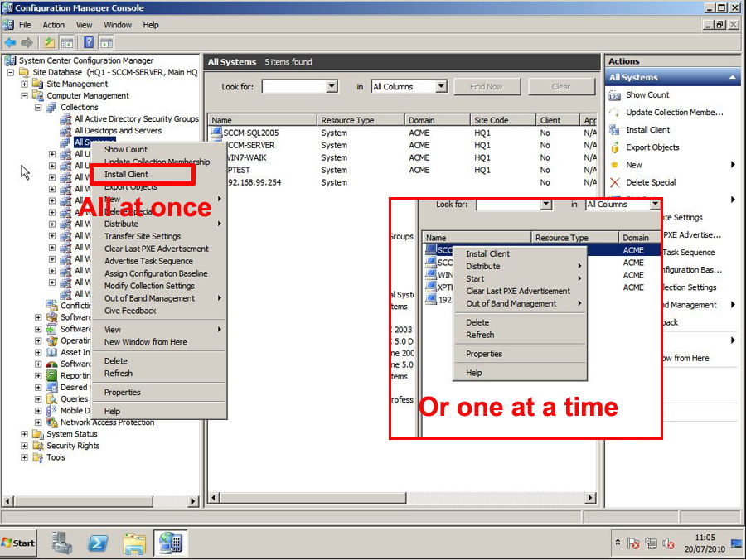Click the Forward arrow toolbar icon

click(27, 43)
